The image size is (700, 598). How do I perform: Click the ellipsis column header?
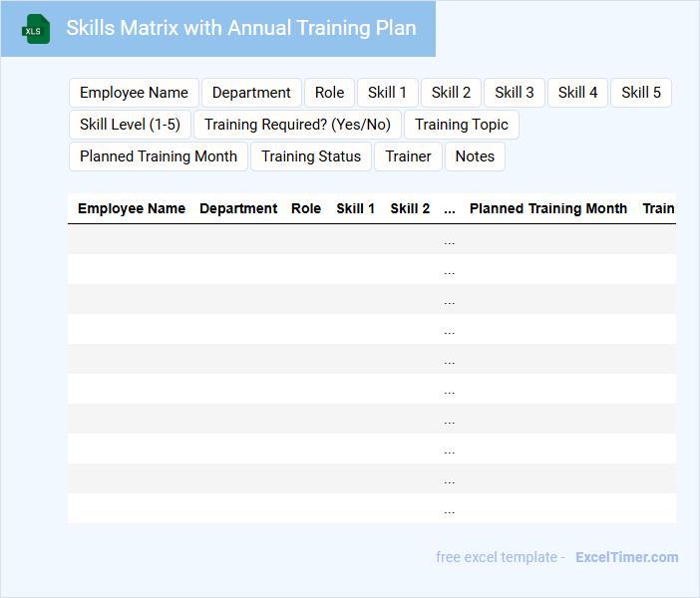[450, 208]
